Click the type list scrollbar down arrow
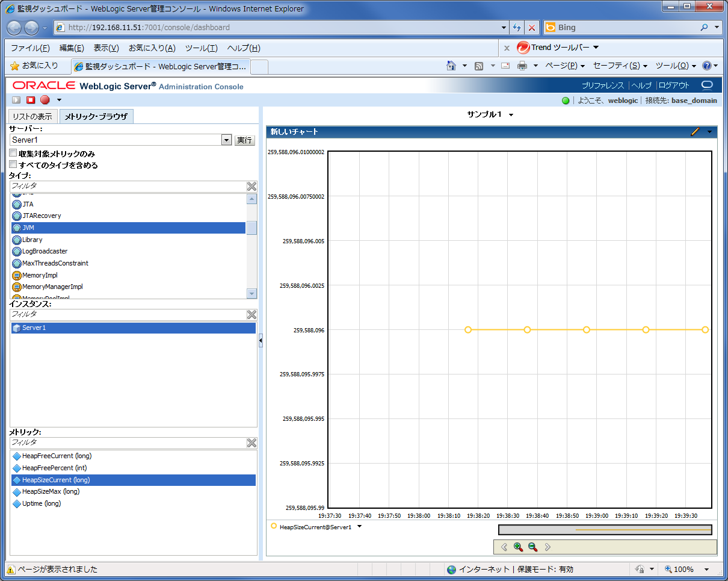 (x=252, y=293)
